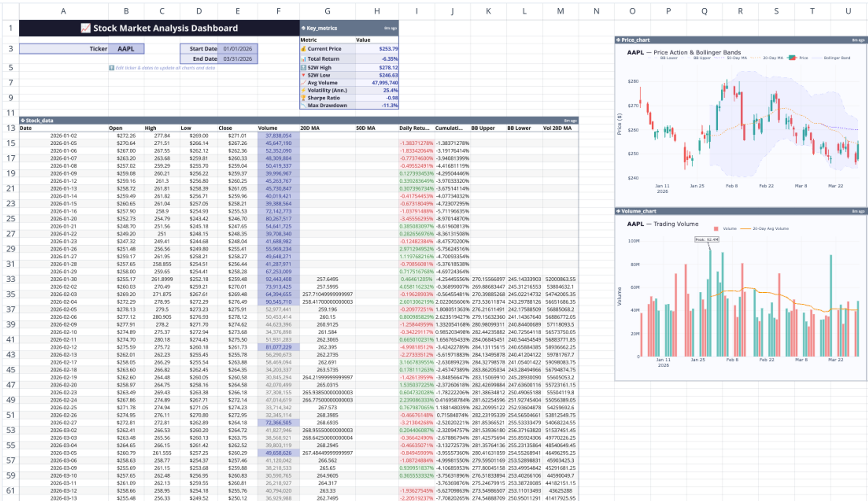Click the Key_metrics table title bar

point(349,28)
